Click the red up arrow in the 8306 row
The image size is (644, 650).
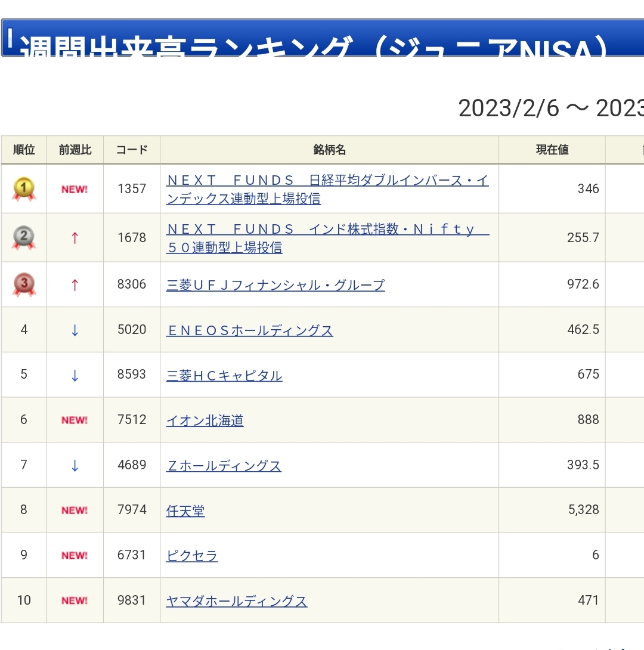(x=75, y=285)
